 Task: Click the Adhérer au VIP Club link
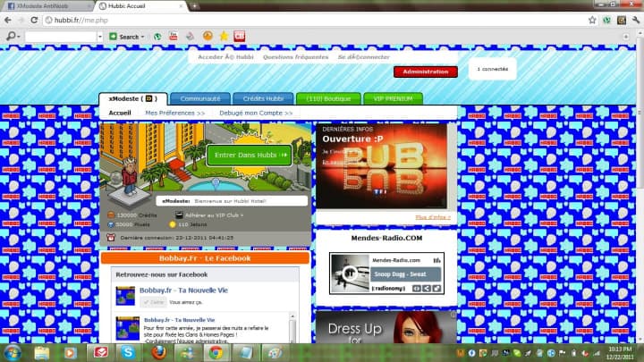(x=214, y=215)
